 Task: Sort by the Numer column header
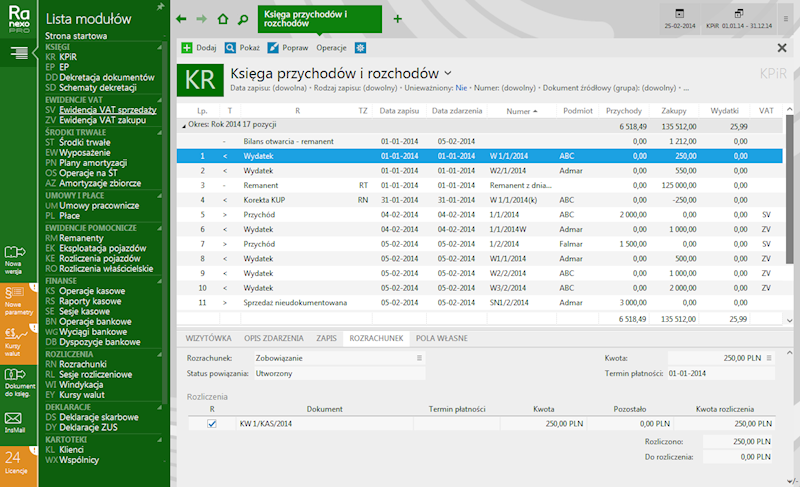click(x=518, y=111)
